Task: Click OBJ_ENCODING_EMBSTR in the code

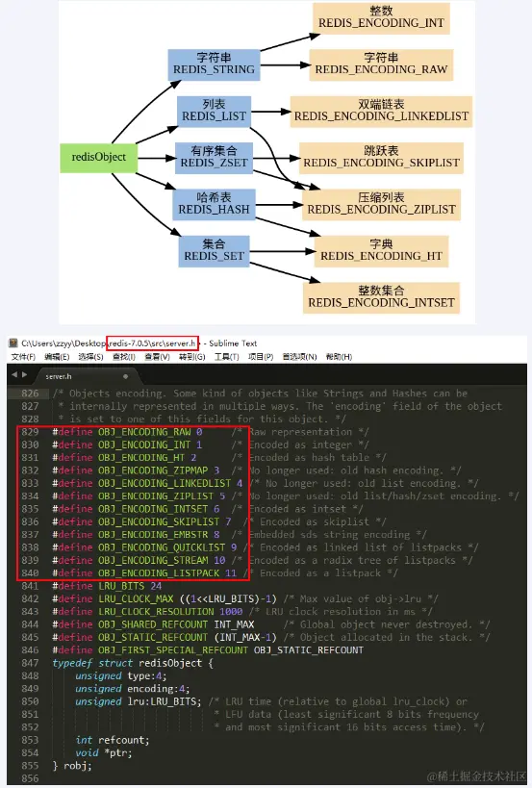Action: [153, 535]
